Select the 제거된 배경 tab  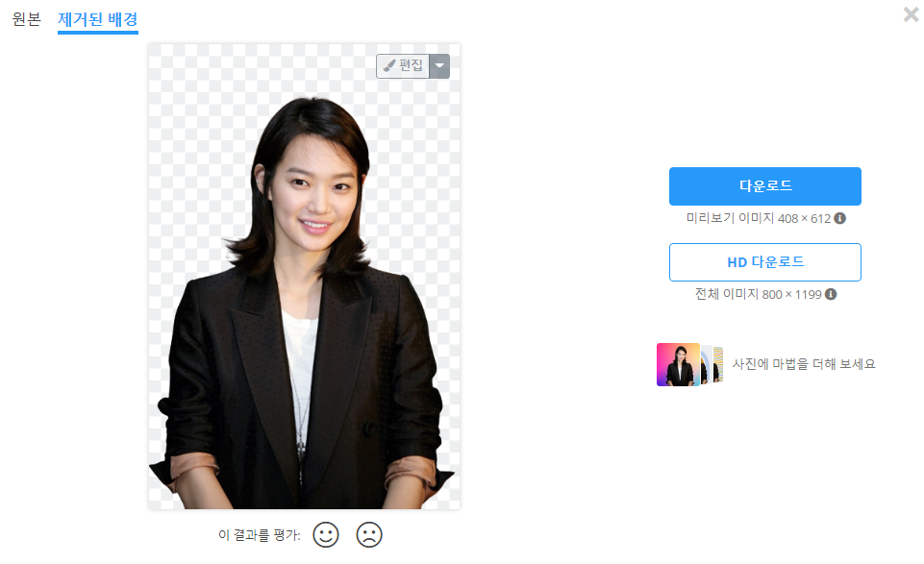pos(98,19)
